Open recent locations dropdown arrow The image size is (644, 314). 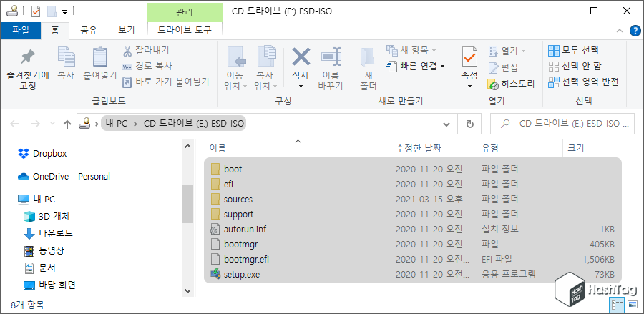52,124
